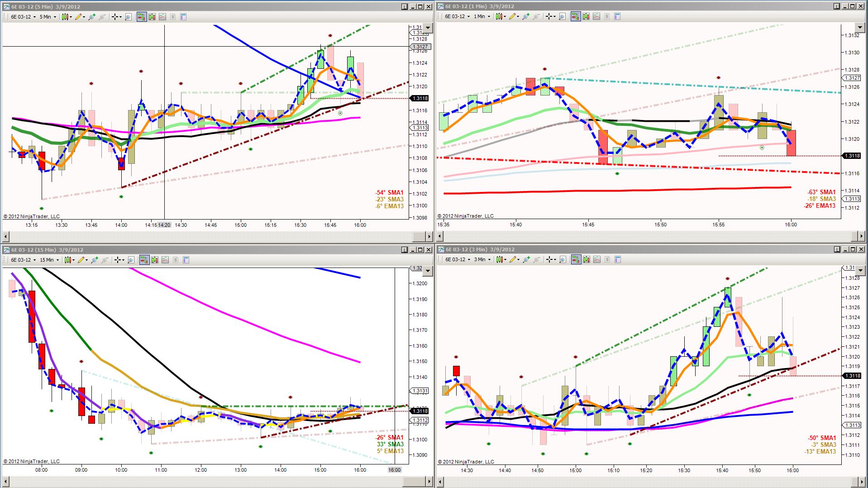
Task: Select pencil drawing tools in 15 Min chart
Action: click(82, 260)
